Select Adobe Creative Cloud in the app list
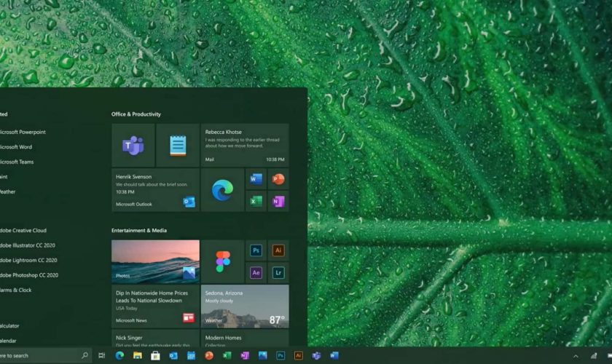Viewport: 612px width, 364px height. pos(23,230)
